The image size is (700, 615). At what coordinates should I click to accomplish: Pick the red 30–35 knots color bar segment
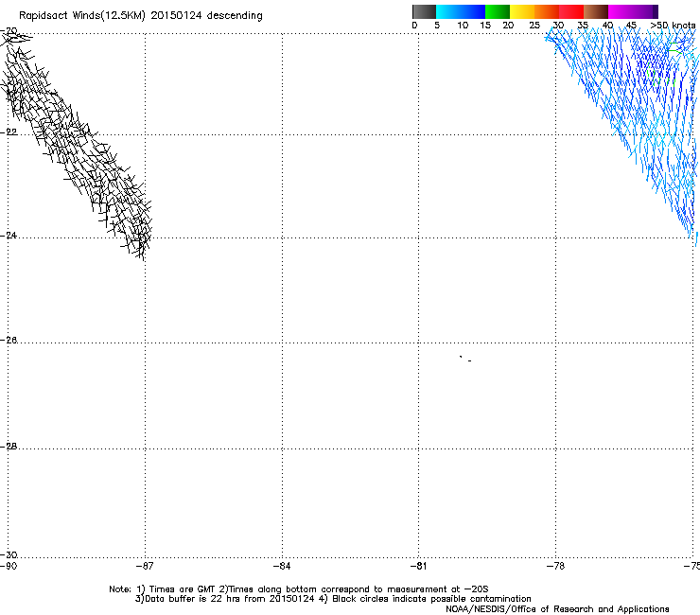(x=571, y=11)
